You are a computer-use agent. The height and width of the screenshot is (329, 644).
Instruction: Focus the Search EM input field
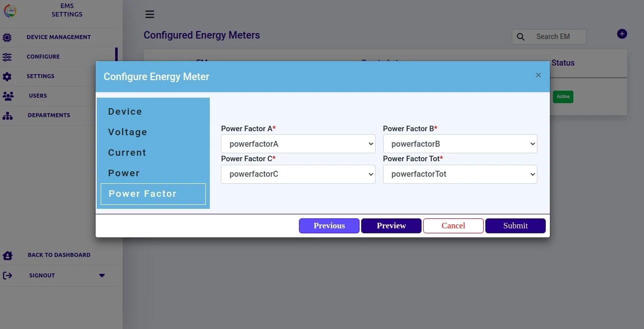pos(549,37)
